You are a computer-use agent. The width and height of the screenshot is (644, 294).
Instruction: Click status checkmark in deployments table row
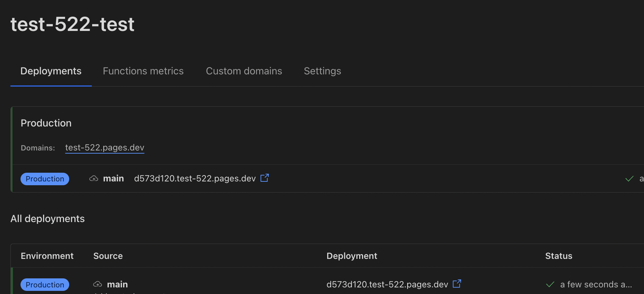click(550, 285)
